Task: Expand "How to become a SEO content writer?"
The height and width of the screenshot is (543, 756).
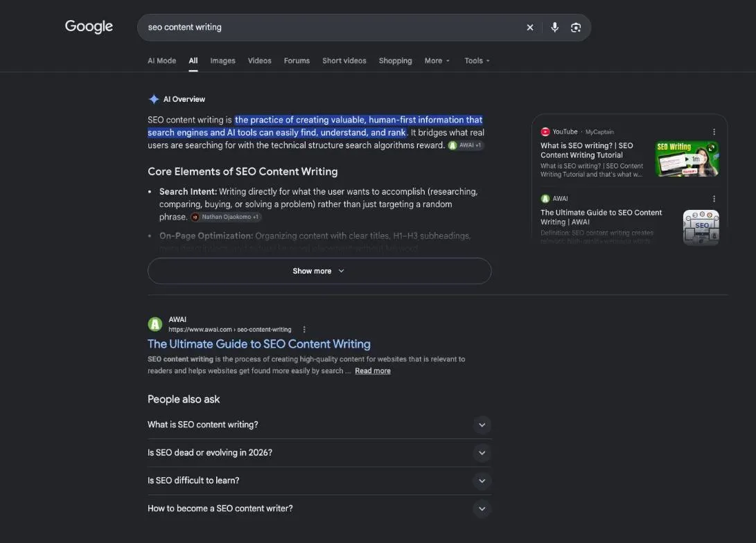Action: 319,508
